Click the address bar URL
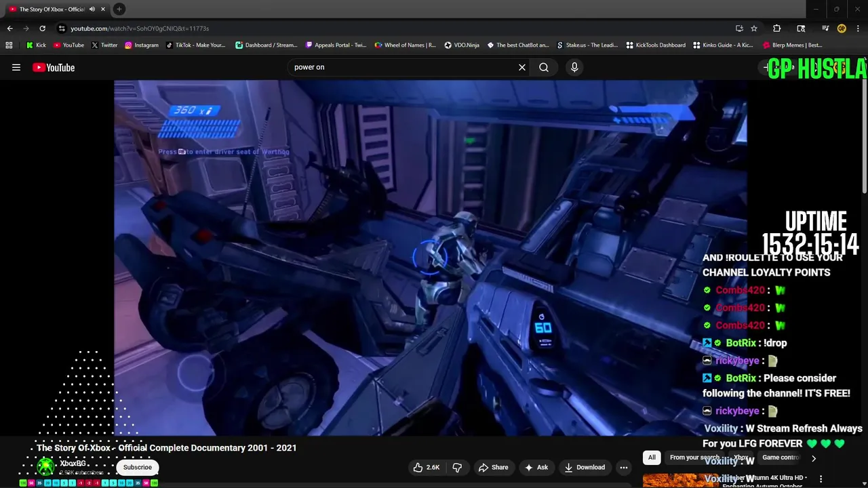This screenshot has height=488, width=868. [x=140, y=28]
